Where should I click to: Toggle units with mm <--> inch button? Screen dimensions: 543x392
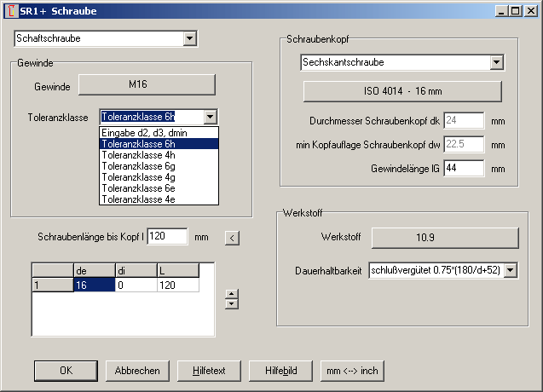pyautogui.click(x=352, y=371)
